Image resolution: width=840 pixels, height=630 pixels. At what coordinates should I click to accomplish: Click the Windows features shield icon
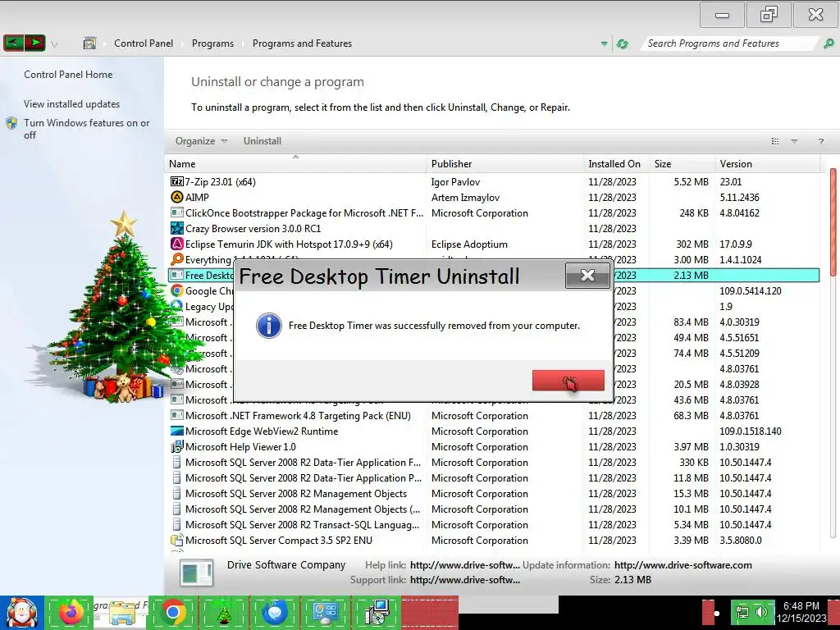pos(11,123)
